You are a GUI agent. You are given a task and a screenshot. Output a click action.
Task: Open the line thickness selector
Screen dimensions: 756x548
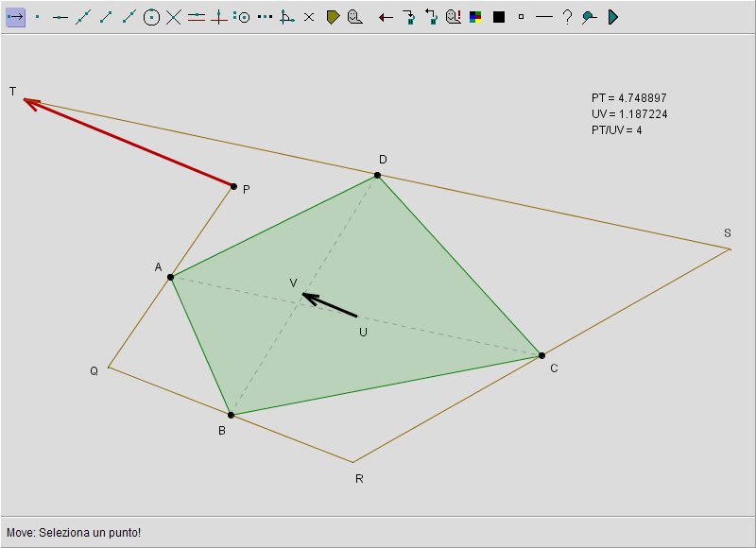tap(543, 17)
